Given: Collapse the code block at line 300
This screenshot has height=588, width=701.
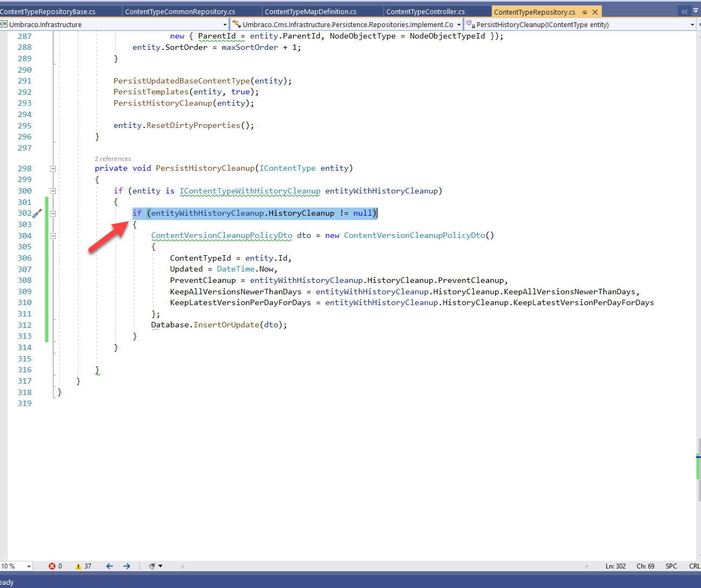Looking at the screenshot, I should pyautogui.click(x=53, y=191).
